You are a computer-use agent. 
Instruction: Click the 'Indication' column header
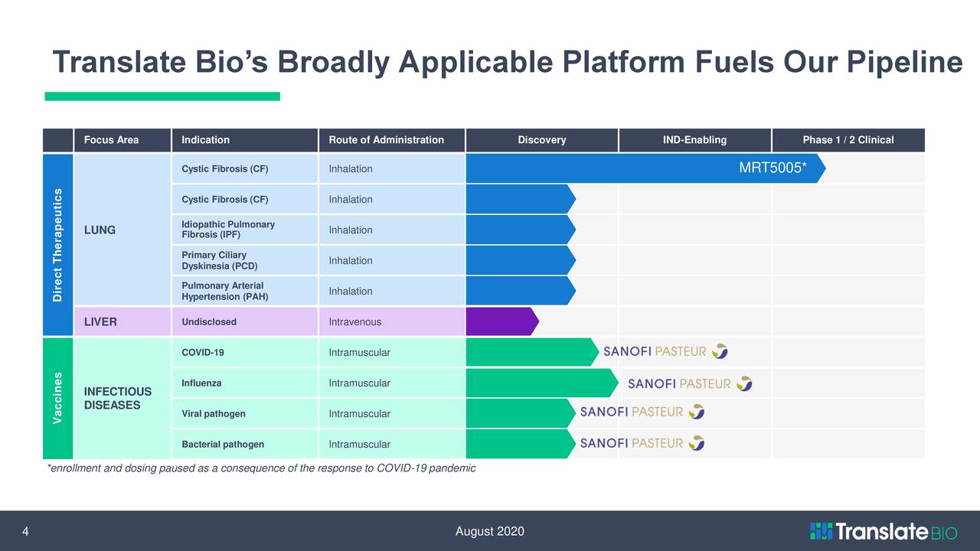(244, 140)
